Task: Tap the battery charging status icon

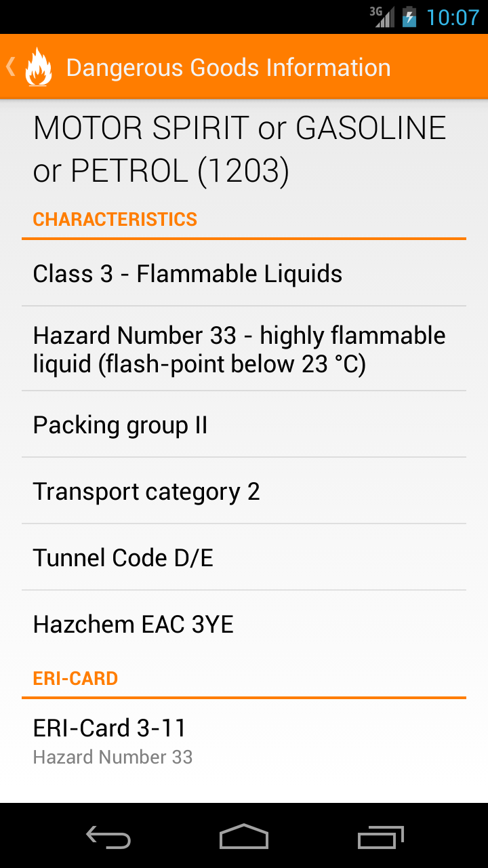Action: point(409,16)
